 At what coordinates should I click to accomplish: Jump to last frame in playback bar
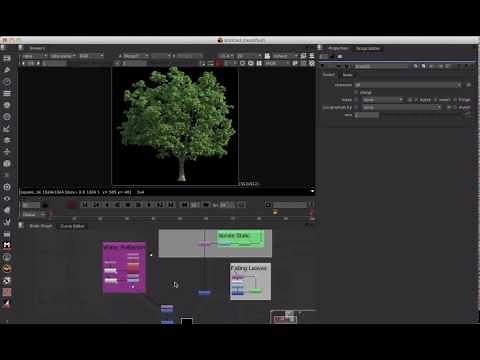pos(171,205)
